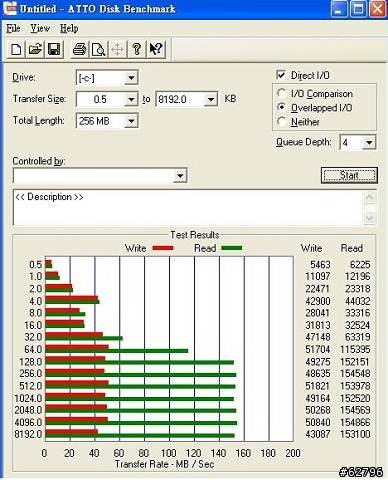Click the 8192.0 row label in chart
Viewport: 388px width, 480px height.
28,434
